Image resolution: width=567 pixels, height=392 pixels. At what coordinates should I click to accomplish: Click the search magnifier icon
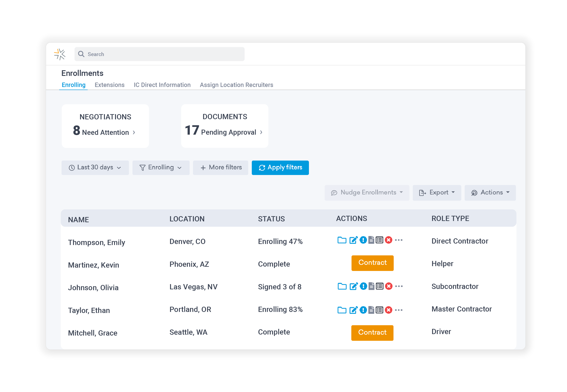click(x=81, y=54)
